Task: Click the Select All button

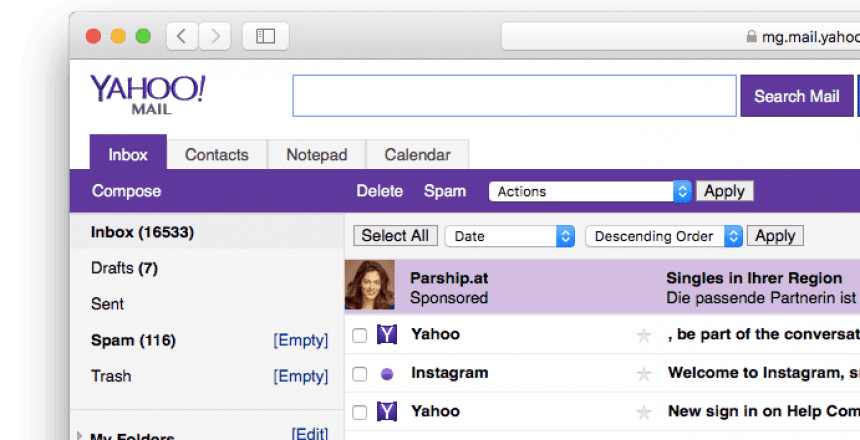Action: (x=395, y=236)
